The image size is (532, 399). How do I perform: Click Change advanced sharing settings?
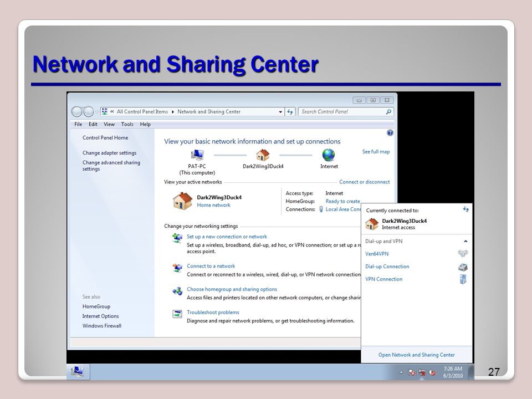coord(111,166)
